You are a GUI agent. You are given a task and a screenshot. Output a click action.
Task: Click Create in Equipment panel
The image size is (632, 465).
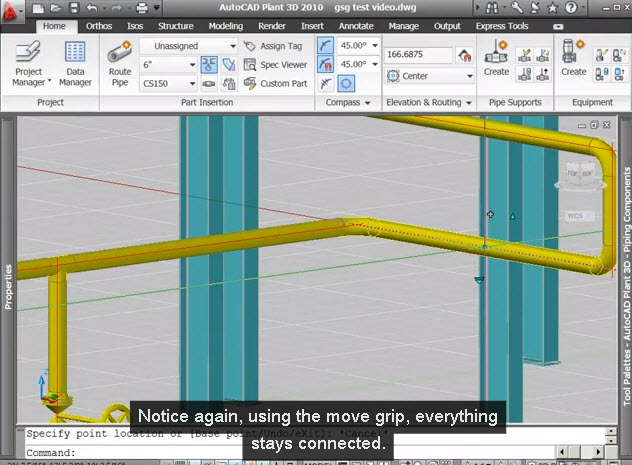(574, 58)
